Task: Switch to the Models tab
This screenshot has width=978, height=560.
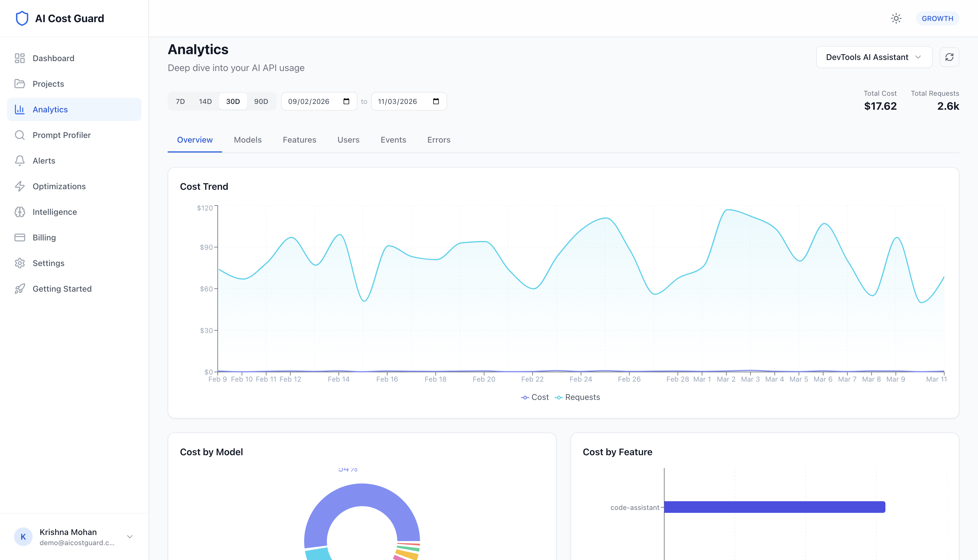Action: pos(247,140)
